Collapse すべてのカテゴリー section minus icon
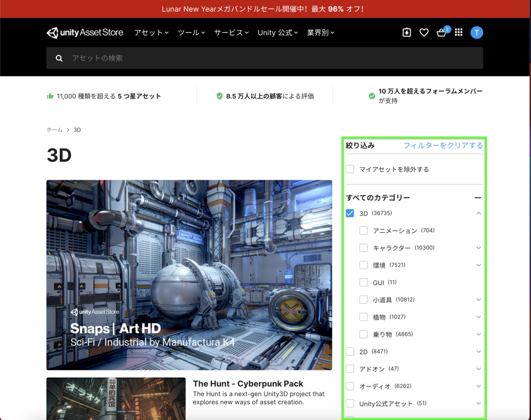 click(x=477, y=198)
